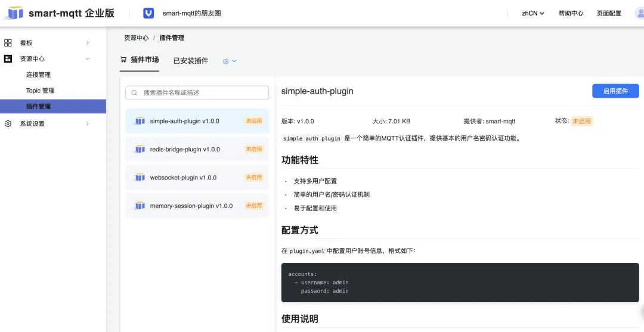Click the 系统设置 gear icon

click(8, 124)
